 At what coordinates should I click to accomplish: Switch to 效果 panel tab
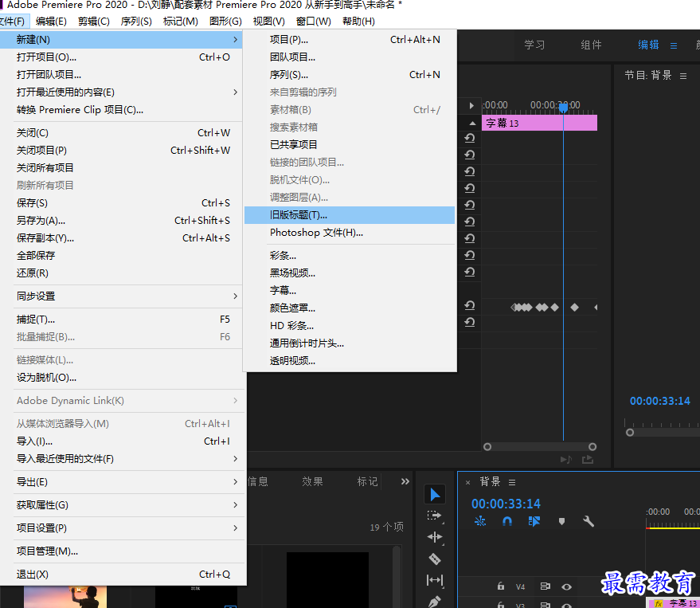click(312, 481)
